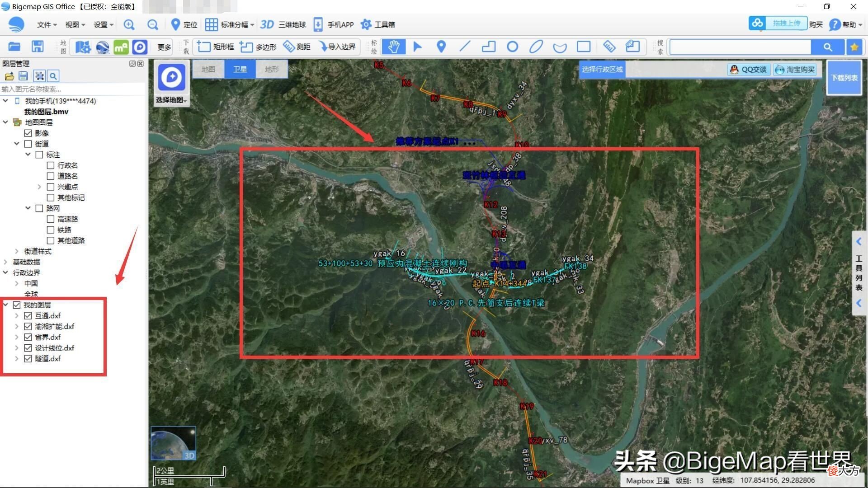The image size is (868, 488).
Task: Click the search magnifier button
Action: 827,47
